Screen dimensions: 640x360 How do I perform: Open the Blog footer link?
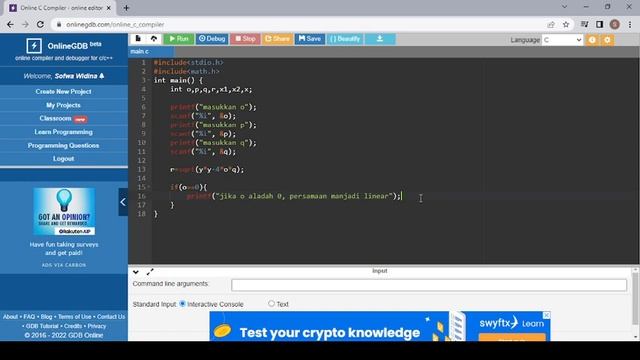tap(47, 317)
